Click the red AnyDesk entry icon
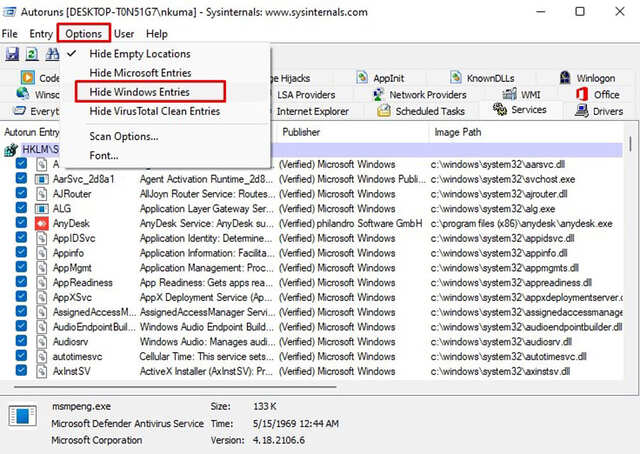Viewport: 640px width, 454px height. point(42,224)
